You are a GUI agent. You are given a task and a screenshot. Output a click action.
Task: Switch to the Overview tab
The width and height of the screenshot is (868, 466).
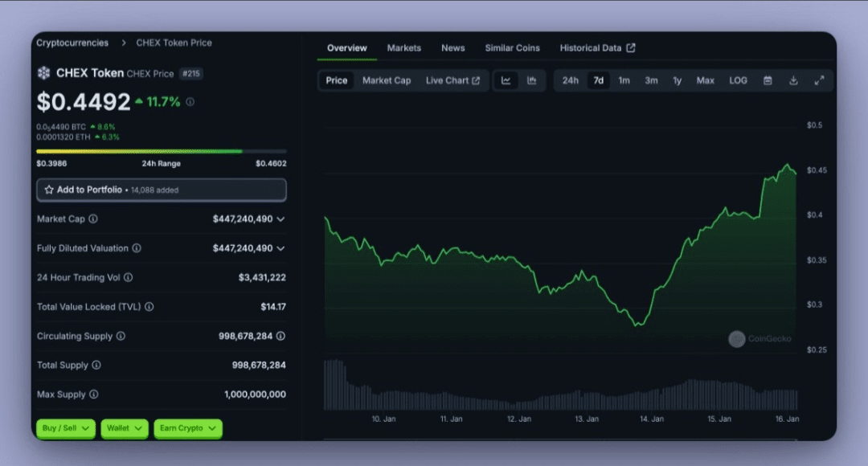pyautogui.click(x=346, y=48)
